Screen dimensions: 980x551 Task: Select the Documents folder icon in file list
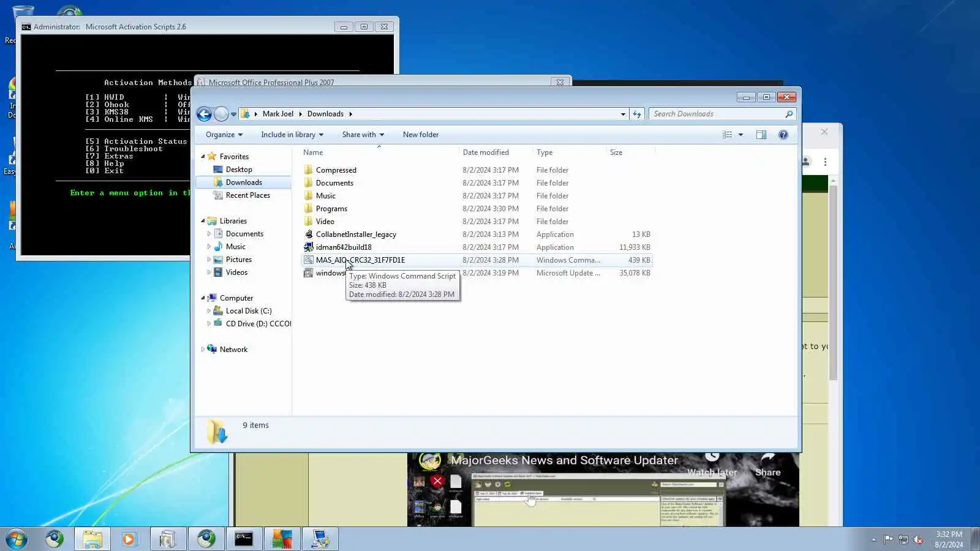[309, 182]
